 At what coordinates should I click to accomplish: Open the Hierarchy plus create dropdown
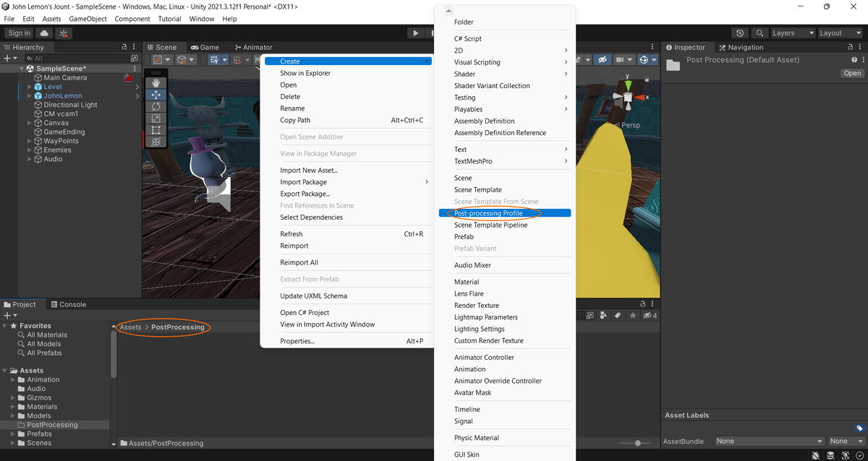tap(9, 58)
